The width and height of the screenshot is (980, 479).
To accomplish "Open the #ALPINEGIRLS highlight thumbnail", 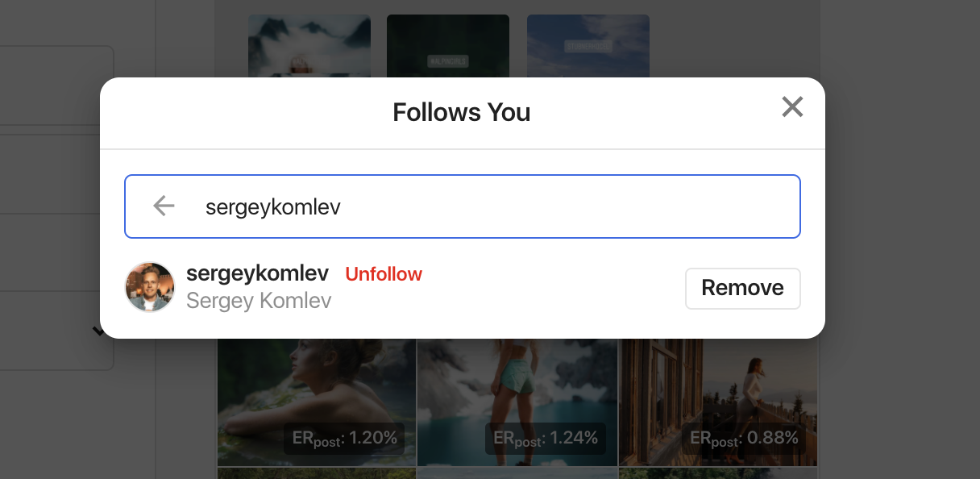I will point(448,46).
